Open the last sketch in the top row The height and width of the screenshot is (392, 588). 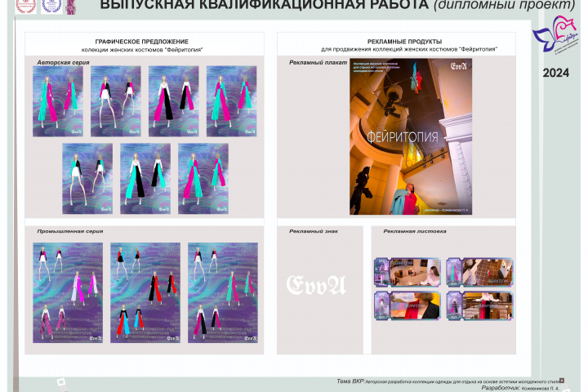pyautogui.click(x=231, y=101)
